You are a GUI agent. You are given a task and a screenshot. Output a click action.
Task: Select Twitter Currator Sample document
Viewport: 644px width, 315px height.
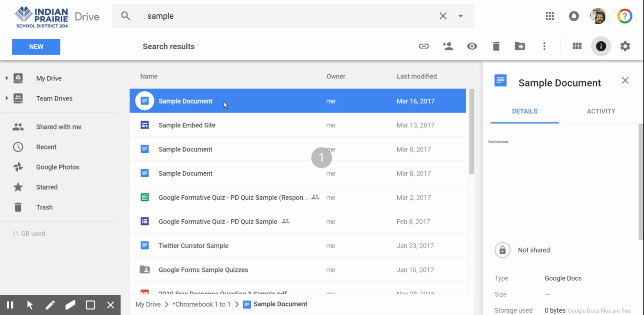pyautogui.click(x=298, y=246)
